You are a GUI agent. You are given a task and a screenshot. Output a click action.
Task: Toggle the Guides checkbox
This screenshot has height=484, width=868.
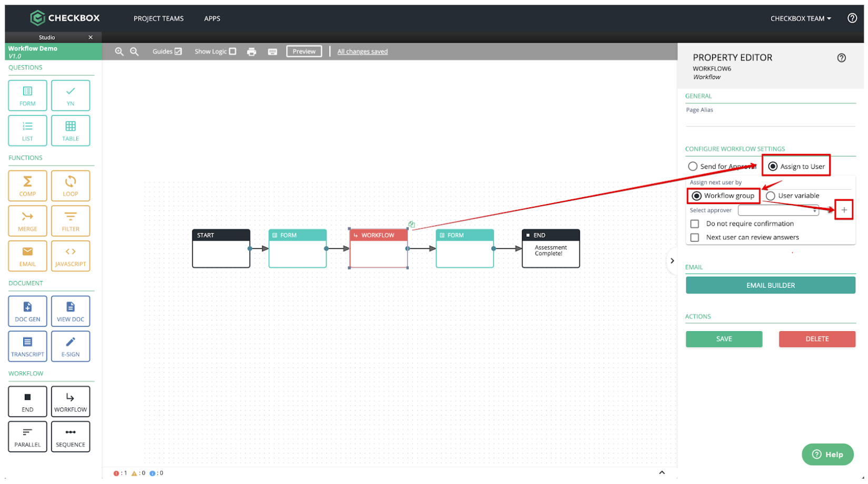tap(178, 51)
